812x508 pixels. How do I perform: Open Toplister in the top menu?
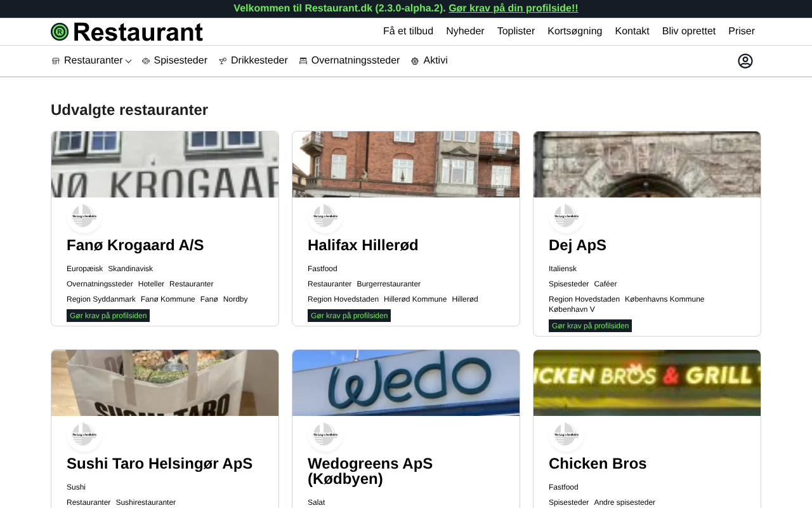(x=516, y=31)
